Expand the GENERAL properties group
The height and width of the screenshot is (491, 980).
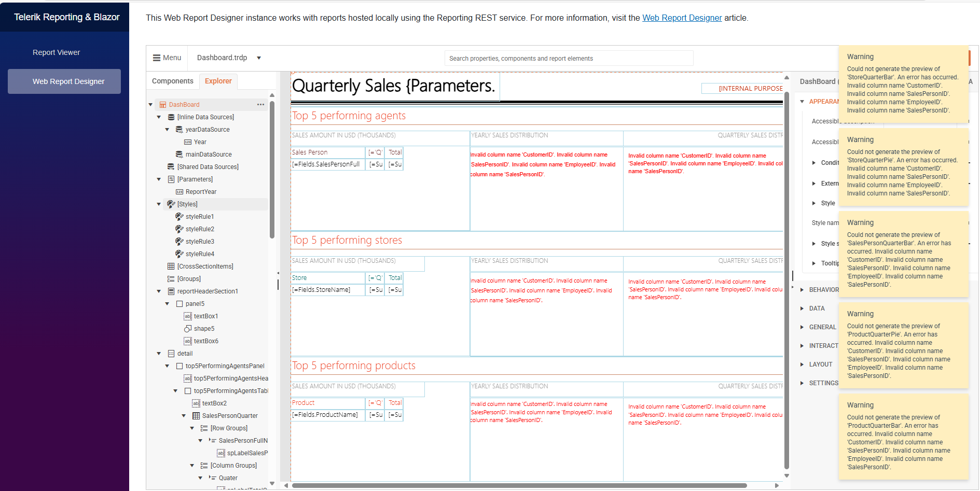(803, 327)
